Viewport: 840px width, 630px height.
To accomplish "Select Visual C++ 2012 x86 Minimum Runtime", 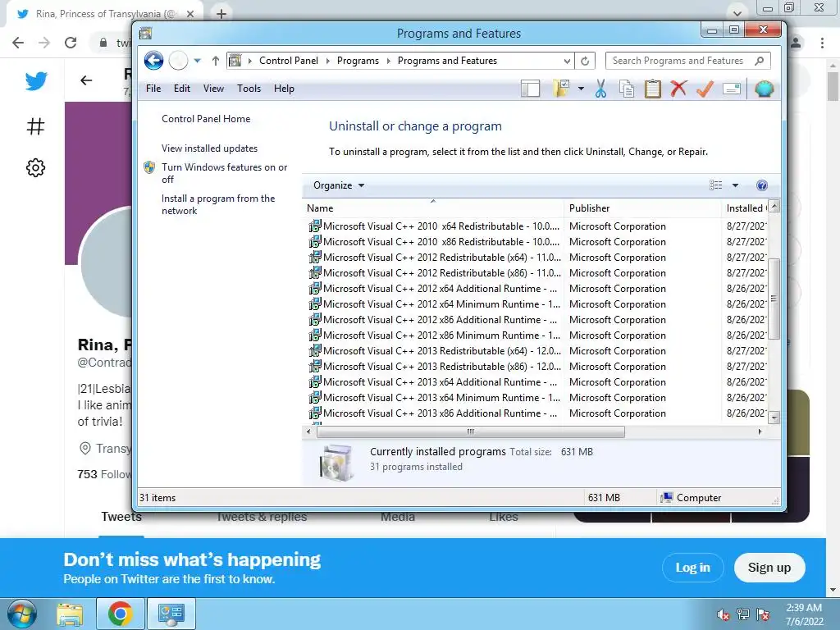I will point(536,336).
